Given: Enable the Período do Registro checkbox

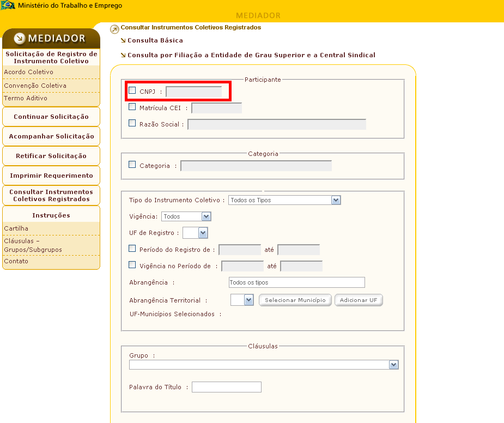Looking at the screenshot, I should [132, 249].
